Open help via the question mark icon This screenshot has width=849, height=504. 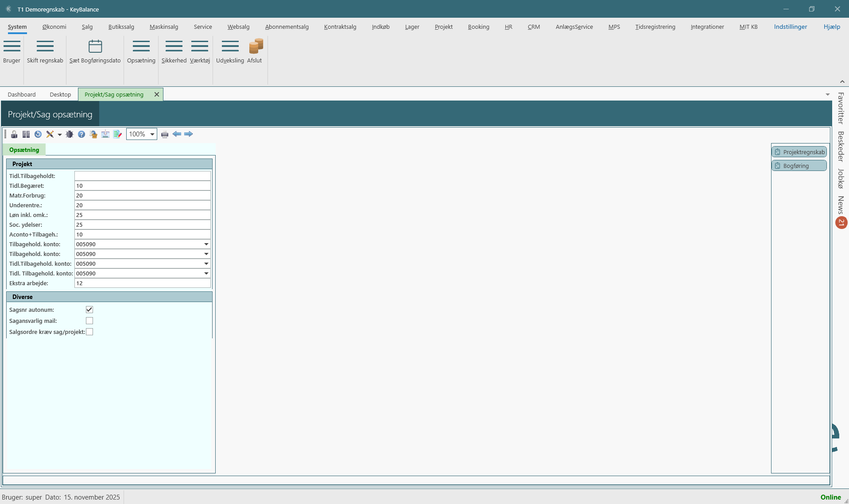[81, 134]
